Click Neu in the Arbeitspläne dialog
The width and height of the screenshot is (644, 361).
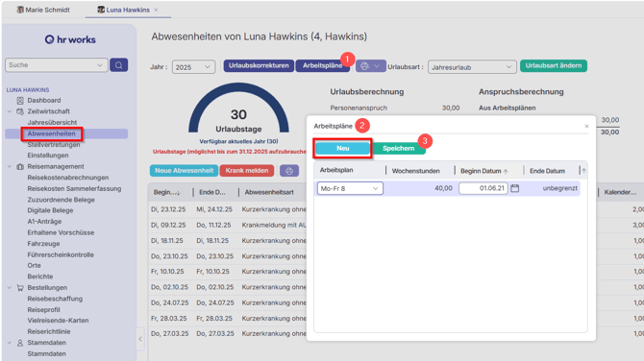(342, 149)
